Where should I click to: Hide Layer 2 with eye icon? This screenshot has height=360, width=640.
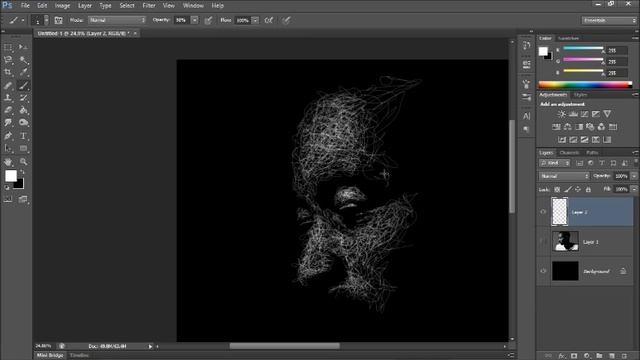pos(543,212)
